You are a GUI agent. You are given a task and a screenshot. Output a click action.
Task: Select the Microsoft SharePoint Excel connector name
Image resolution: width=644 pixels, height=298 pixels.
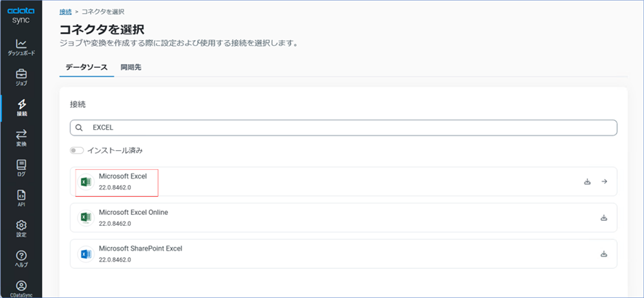(x=140, y=248)
